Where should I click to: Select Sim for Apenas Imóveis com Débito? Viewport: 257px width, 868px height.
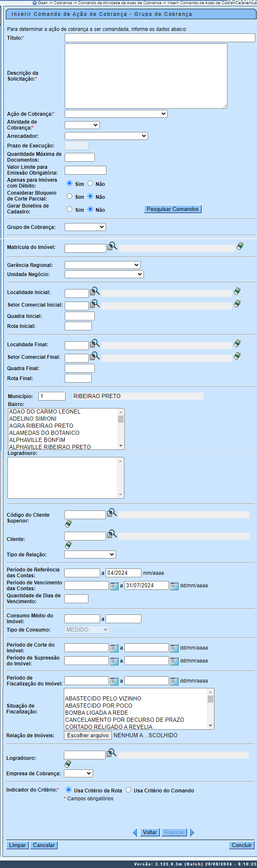70,183
